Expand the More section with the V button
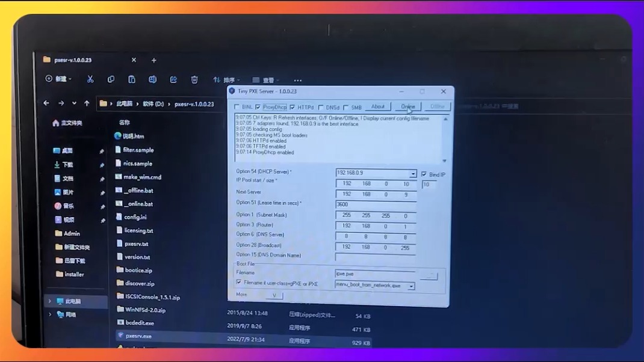The image size is (644, 362). click(274, 295)
